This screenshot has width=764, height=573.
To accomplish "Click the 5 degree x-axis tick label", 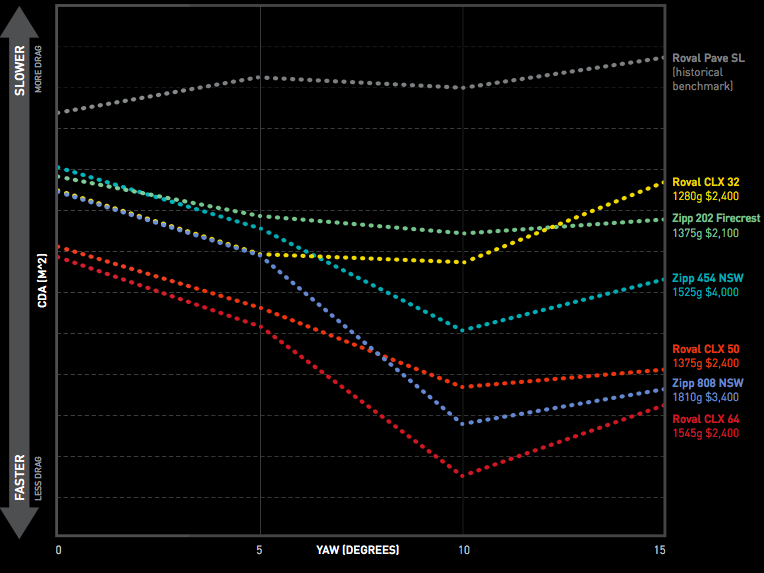I will pyautogui.click(x=259, y=550).
